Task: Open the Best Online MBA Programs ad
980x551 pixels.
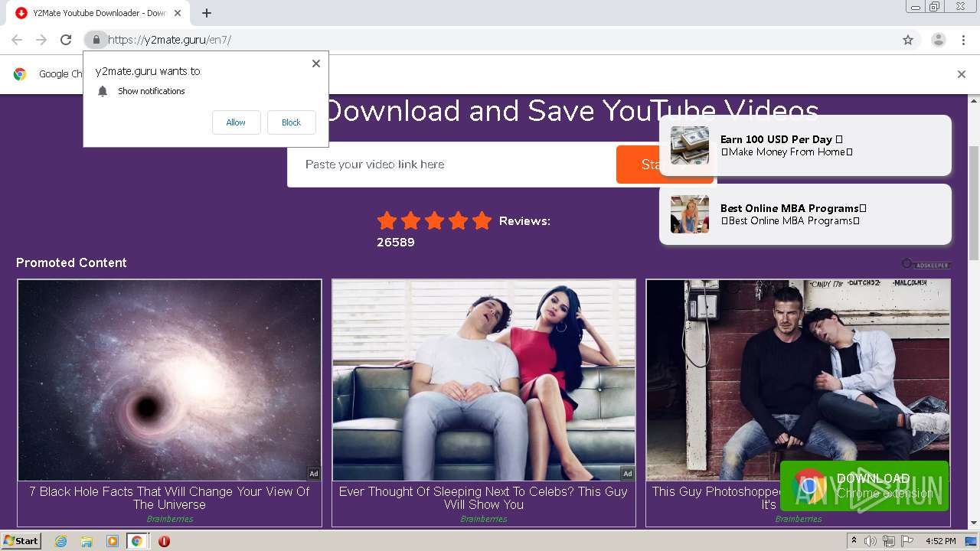Action: (805, 214)
